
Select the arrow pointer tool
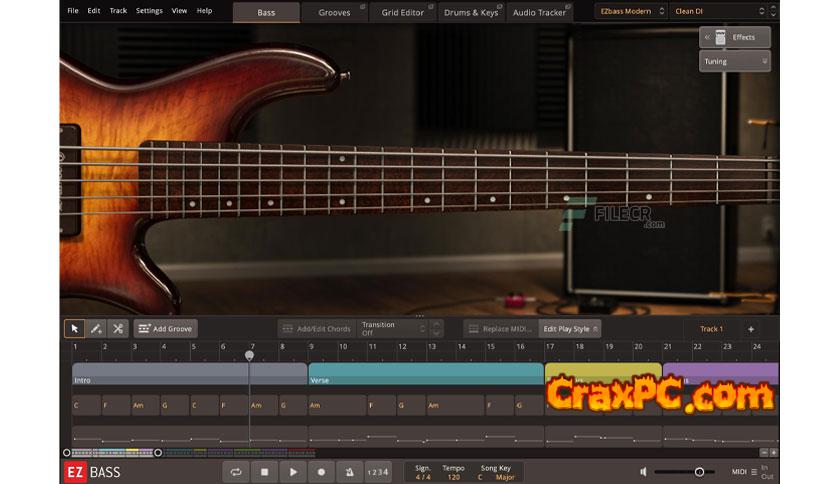click(74, 329)
